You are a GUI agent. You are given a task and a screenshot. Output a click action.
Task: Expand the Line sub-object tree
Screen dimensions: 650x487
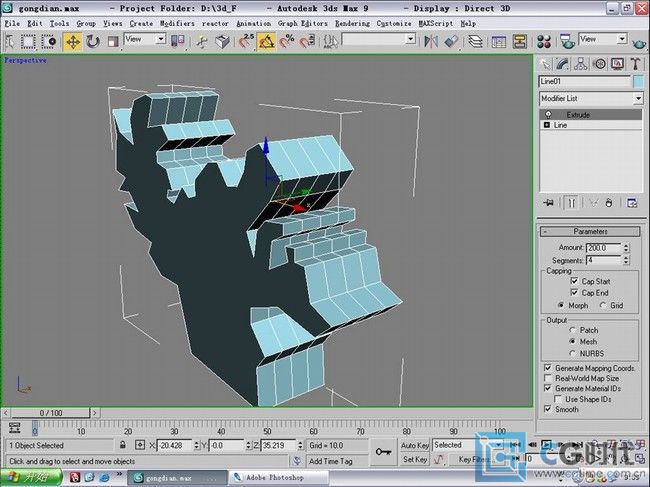tap(547, 125)
